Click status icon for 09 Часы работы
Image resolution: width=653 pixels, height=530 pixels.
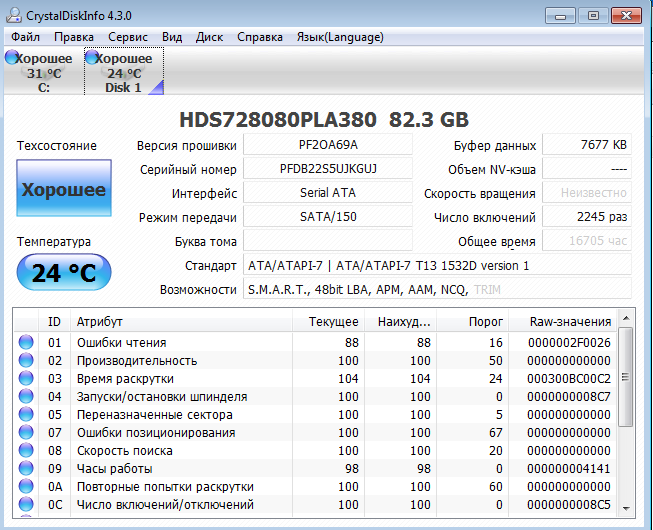[26, 468]
